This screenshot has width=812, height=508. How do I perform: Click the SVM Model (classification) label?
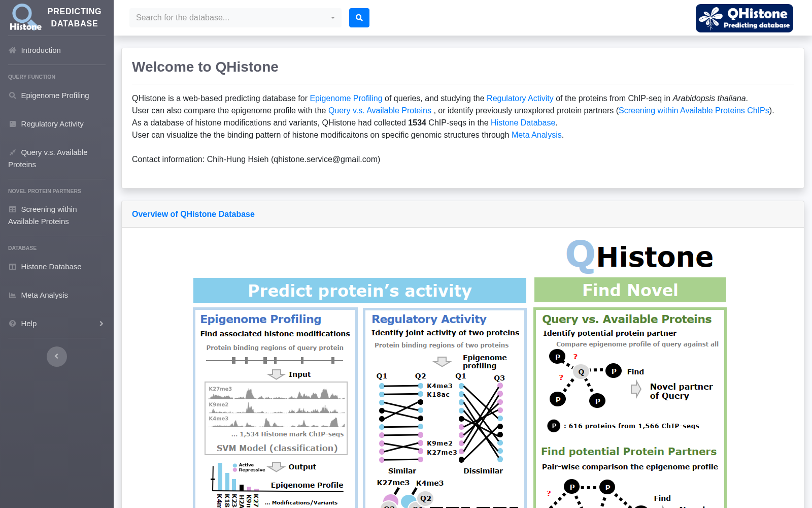(x=277, y=448)
